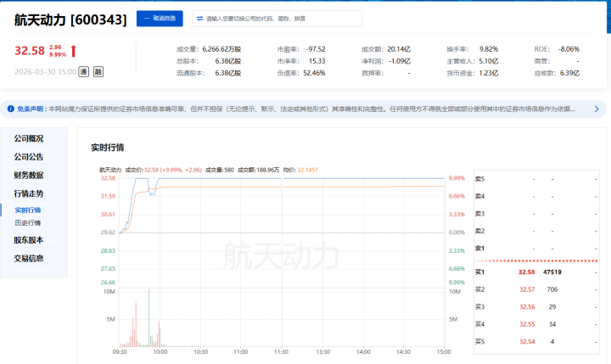
Task: Click the 成交量 6,266.62万股 value
Action: [221, 49]
